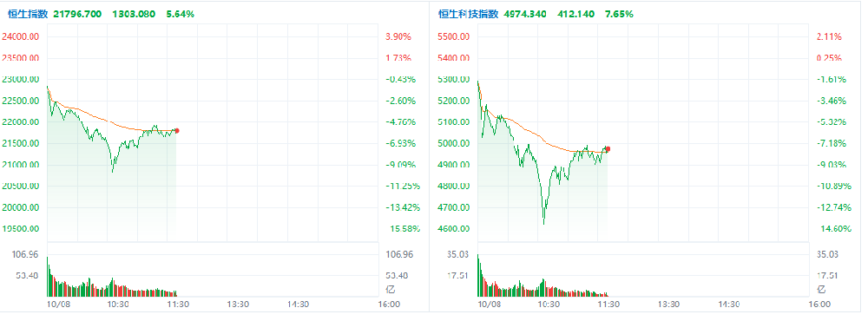Select the 1303.080 point change value
This screenshot has height=321, width=868.
click(x=134, y=14)
